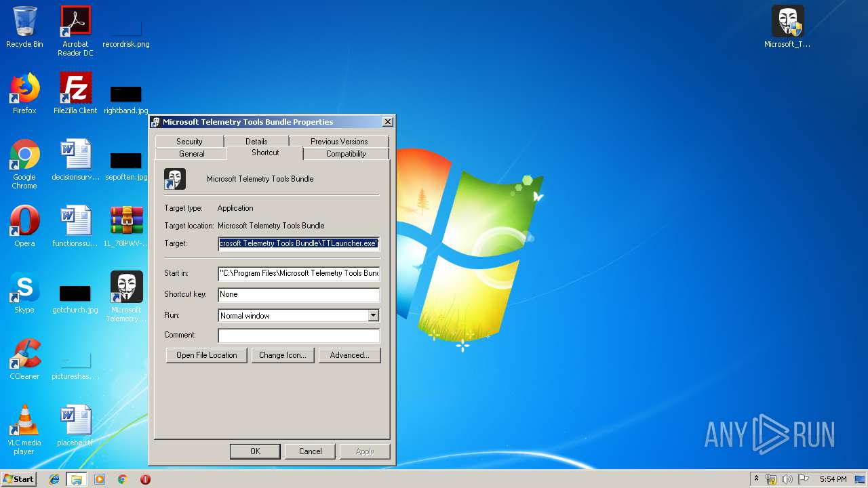Screen dimensions: 868x488
Task: Select the Acrobat Reader DC desktop icon
Action: (75, 31)
